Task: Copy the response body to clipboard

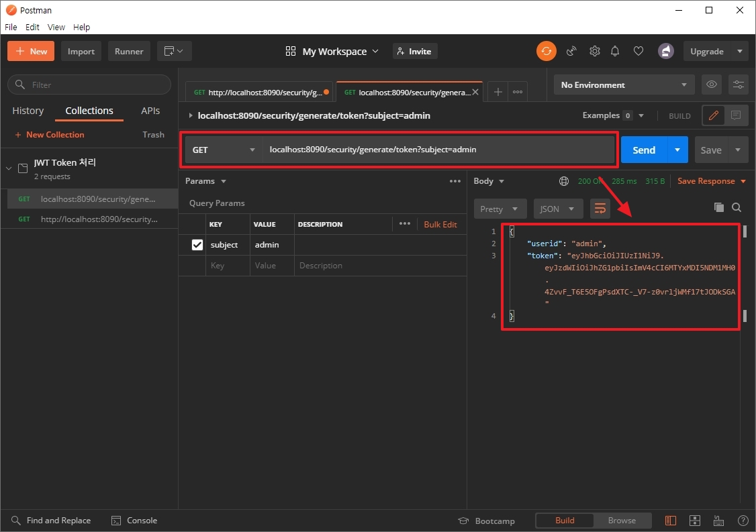Action: click(x=719, y=207)
